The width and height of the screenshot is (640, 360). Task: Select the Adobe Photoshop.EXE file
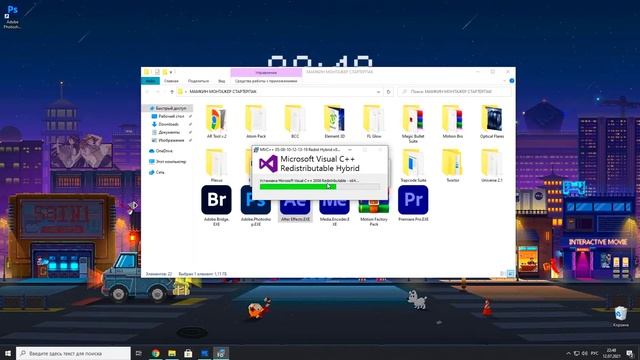click(256, 205)
